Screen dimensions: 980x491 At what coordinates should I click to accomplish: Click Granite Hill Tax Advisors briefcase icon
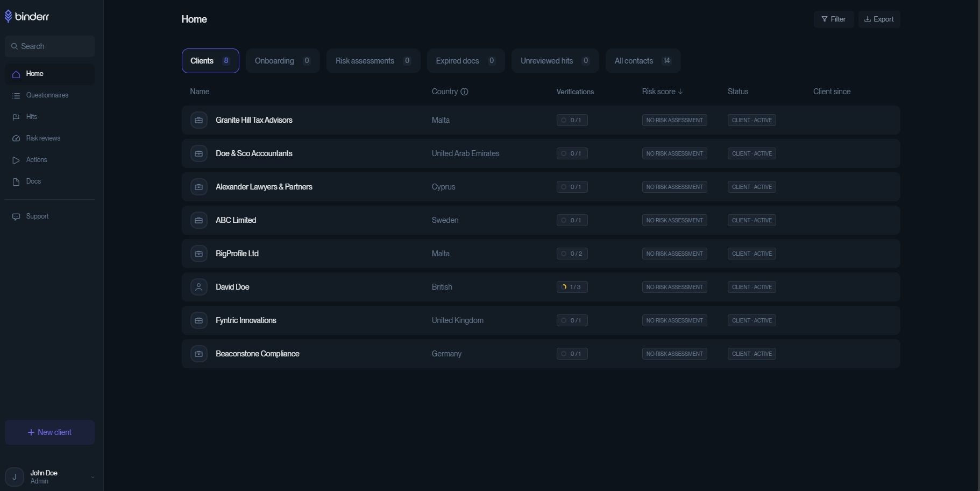coord(199,120)
